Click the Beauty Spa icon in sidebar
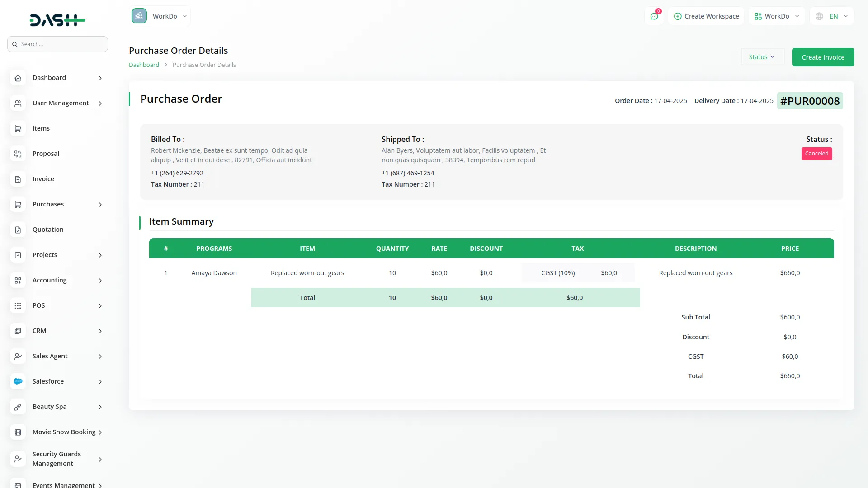The image size is (868, 488). pos(18,407)
